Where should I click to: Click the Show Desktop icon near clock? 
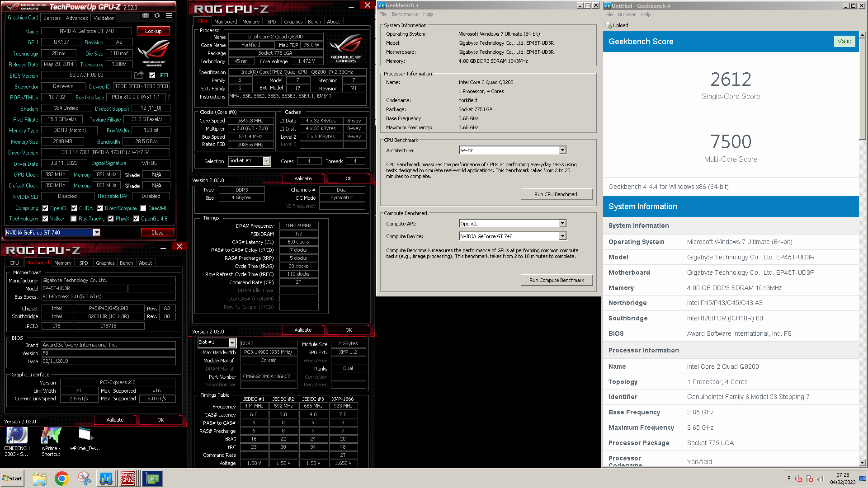pos(863,479)
